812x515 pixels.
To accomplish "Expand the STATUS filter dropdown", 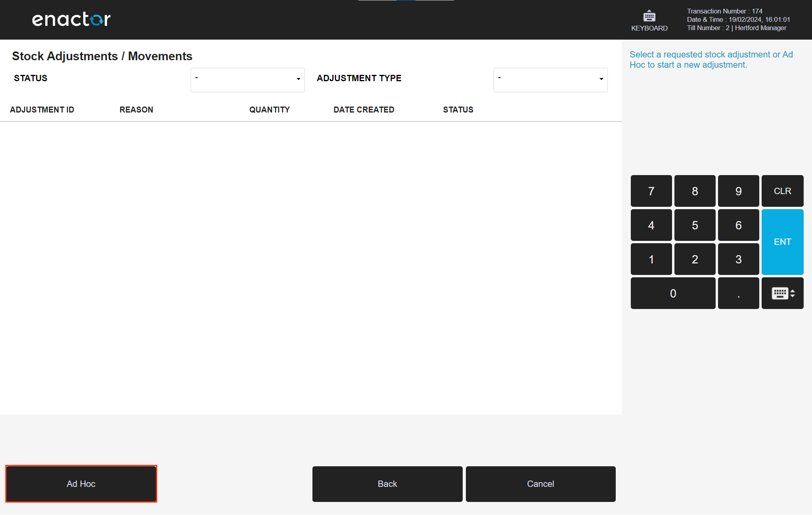I will click(247, 80).
